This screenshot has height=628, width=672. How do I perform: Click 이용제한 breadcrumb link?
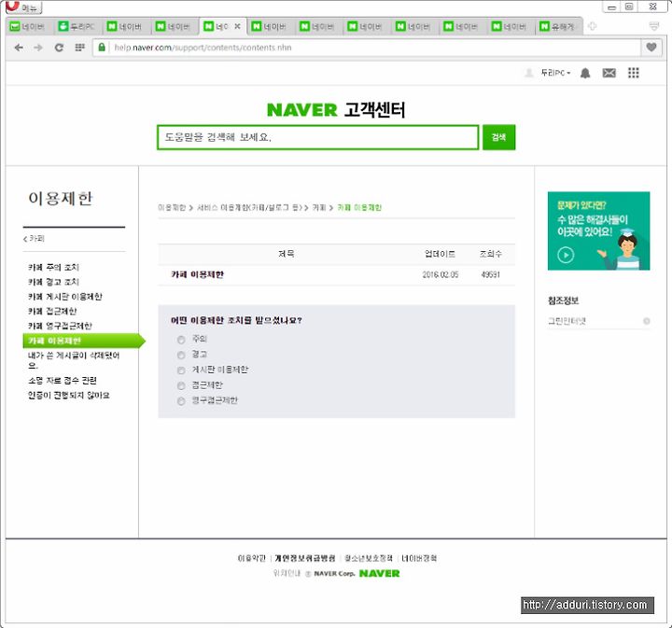tap(172, 208)
